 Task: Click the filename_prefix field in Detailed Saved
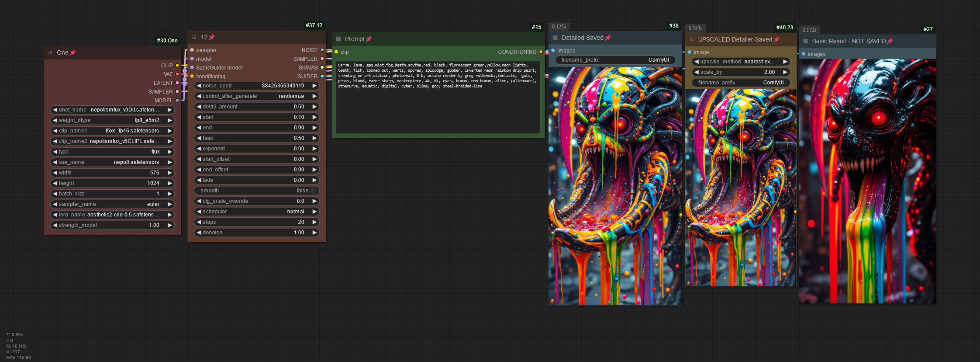tap(615, 60)
